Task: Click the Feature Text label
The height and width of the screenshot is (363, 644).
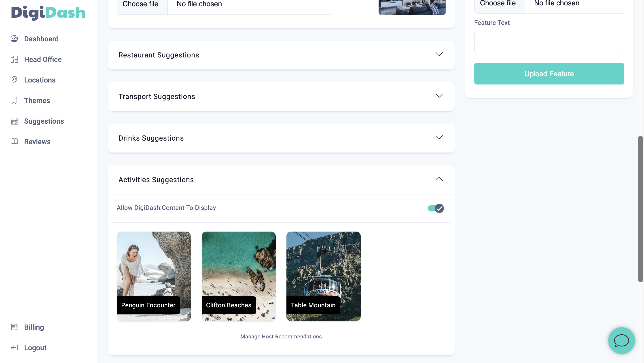Action: point(492,23)
